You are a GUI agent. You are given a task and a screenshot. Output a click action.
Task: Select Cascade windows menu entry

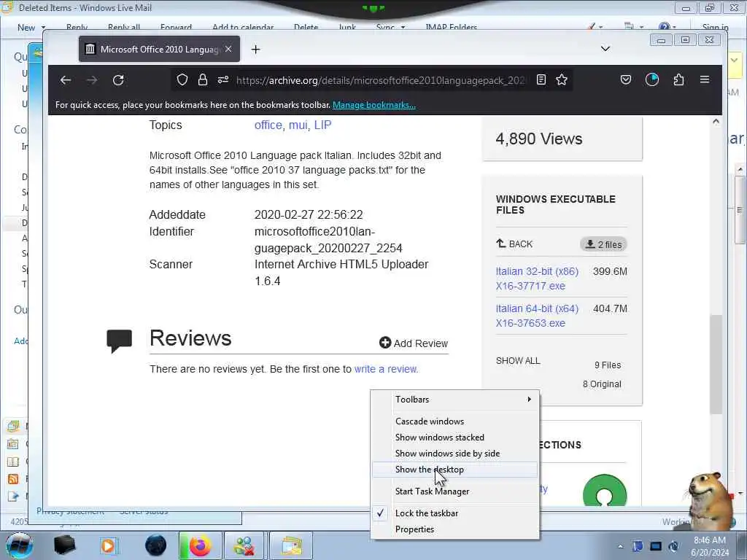(455, 421)
